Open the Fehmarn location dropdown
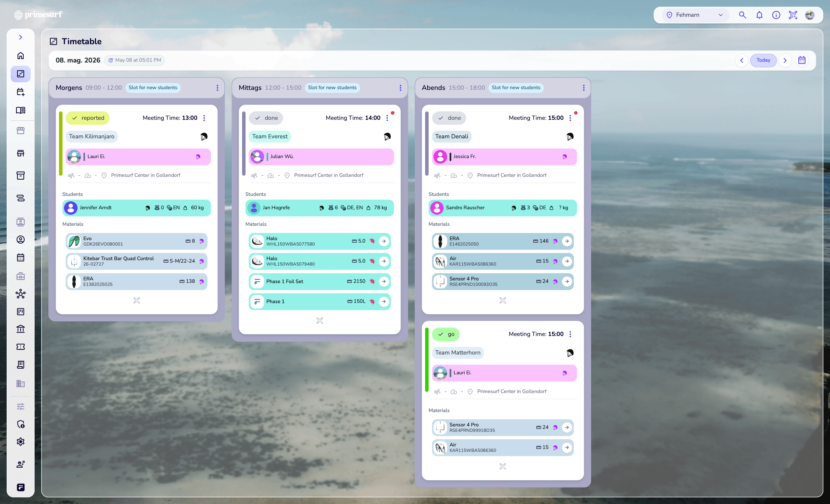The width and height of the screenshot is (830, 504). click(695, 15)
